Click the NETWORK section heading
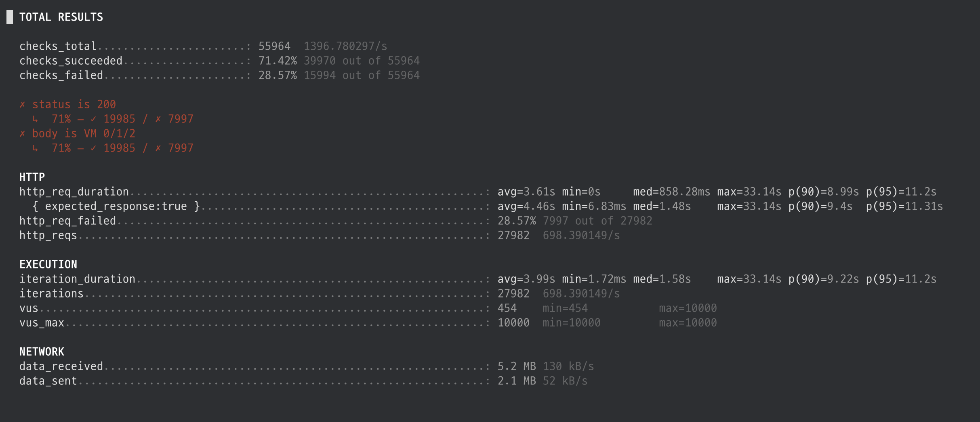Viewport: 980px width, 422px height. 42,352
